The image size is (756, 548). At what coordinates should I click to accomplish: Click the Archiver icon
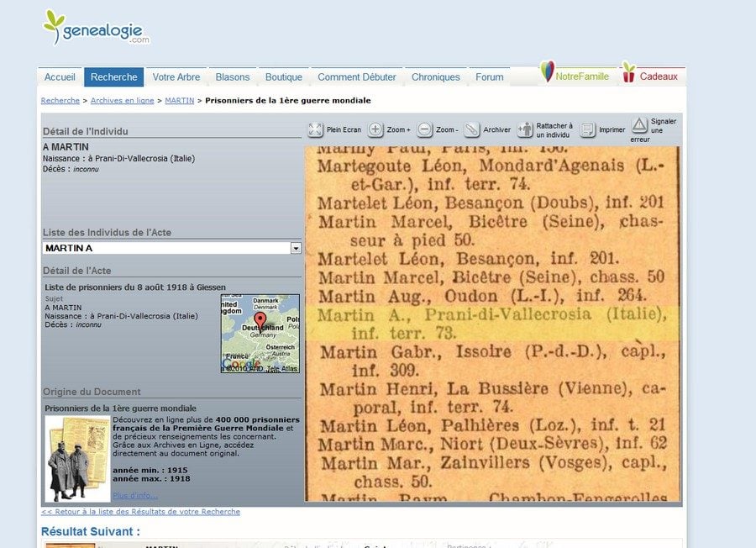coord(472,129)
